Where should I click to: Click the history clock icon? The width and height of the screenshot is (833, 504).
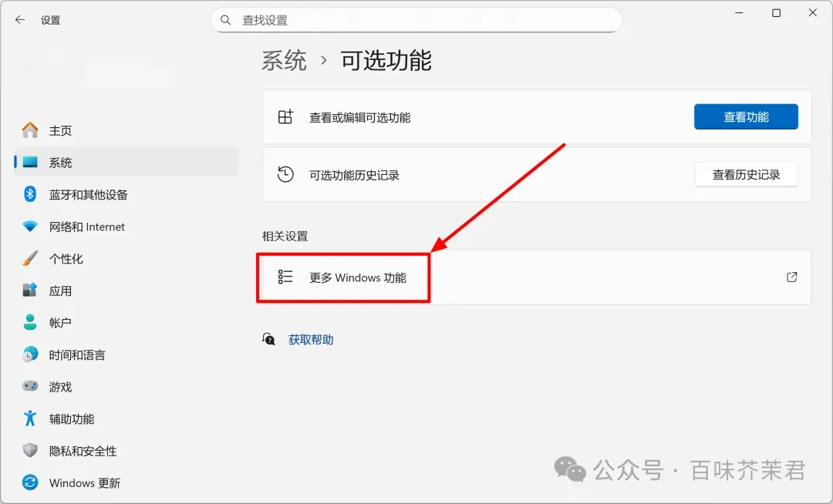click(286, 174)
